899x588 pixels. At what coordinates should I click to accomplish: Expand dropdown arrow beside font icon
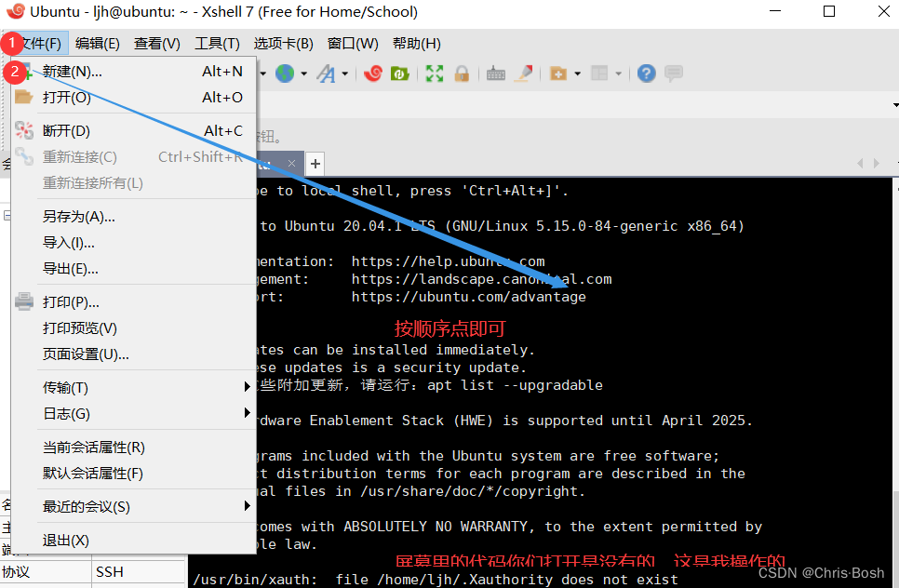click(344, 73)
